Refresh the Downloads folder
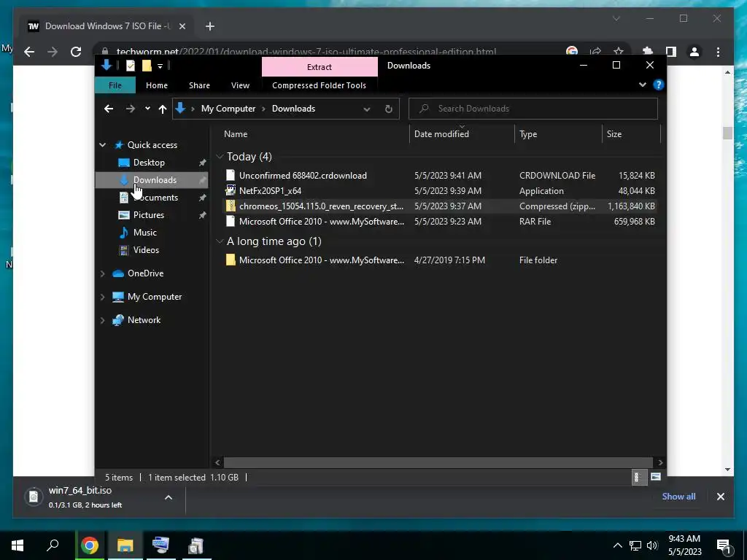 [x=389, y=109]
